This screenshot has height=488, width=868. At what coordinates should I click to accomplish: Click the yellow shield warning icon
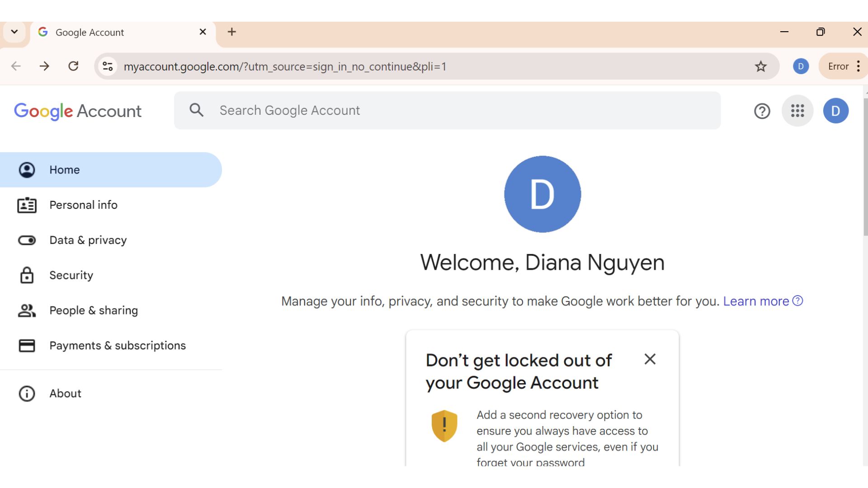(444, 426)
